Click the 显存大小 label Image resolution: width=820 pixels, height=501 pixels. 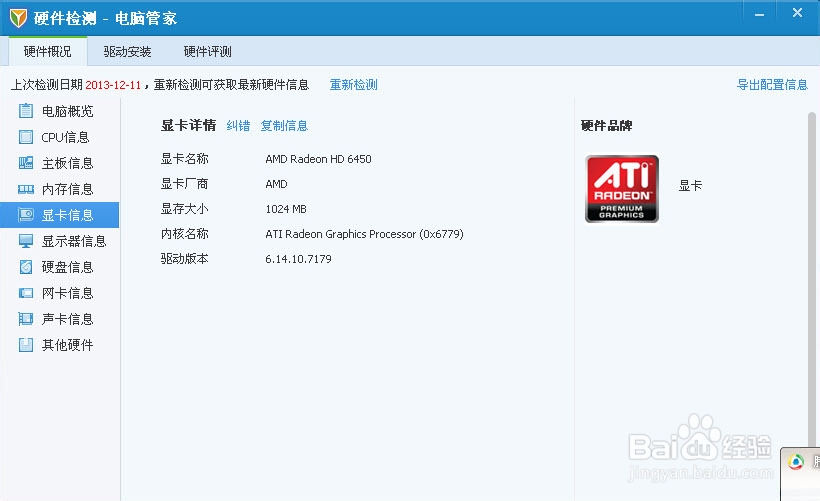[x=185, y=209]
